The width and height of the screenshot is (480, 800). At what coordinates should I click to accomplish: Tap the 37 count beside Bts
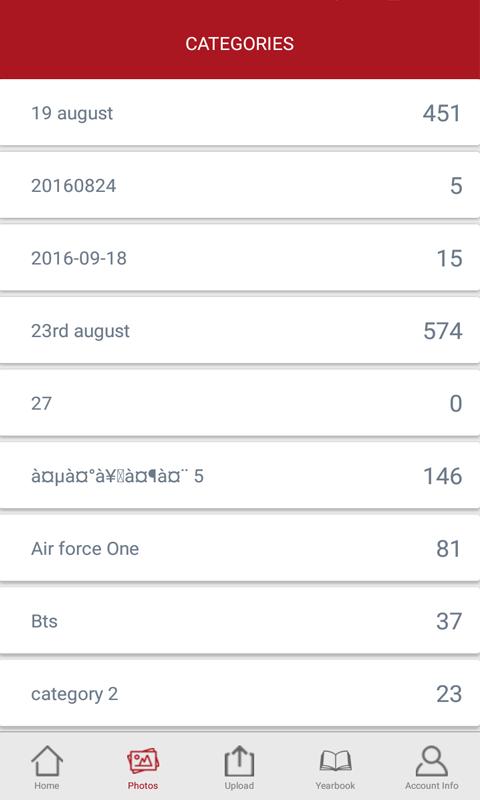point(449,621)
